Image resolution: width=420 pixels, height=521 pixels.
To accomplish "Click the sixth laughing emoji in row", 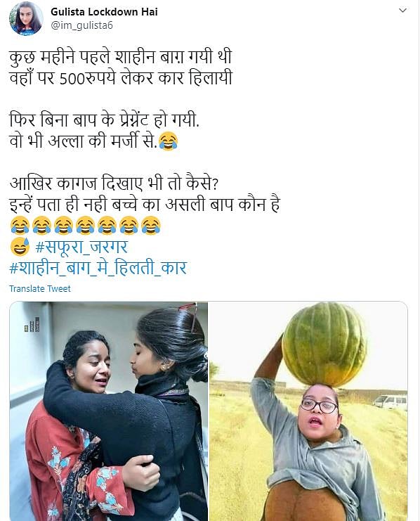I will click(x=129, y=226).
